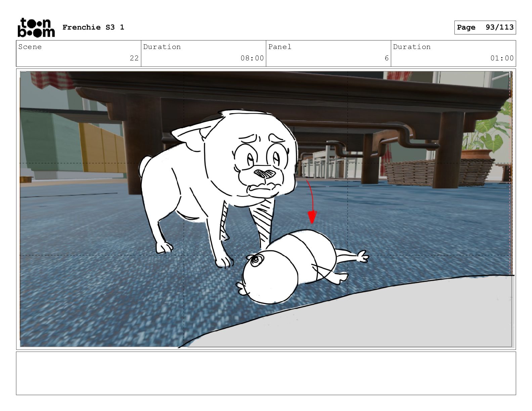Click scene duration value '08:00'
The height and width of the screenshot is (411, 532).
click(252, 58)
